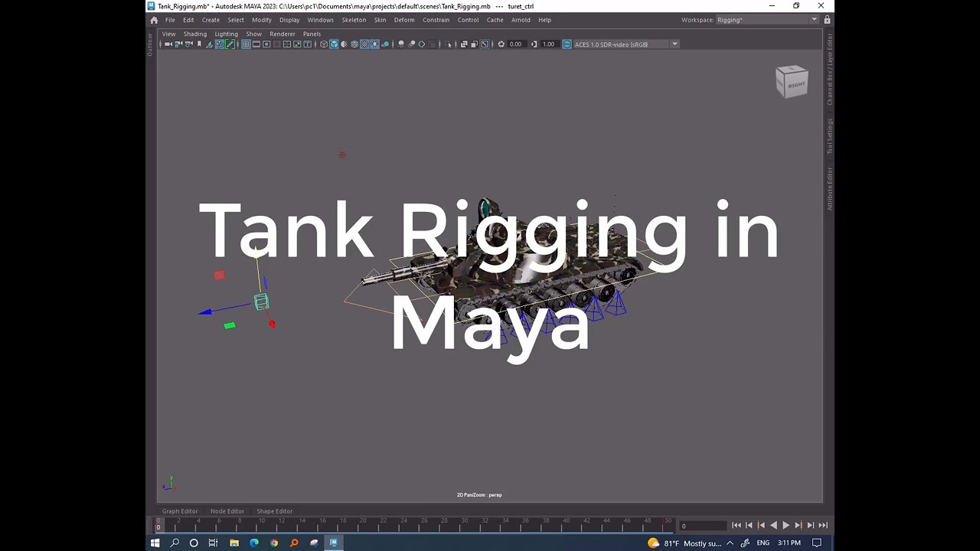Toggle the Resolution Gate icon
The image size is (980, 551).
pyautogui.click(x=266, y=44)
